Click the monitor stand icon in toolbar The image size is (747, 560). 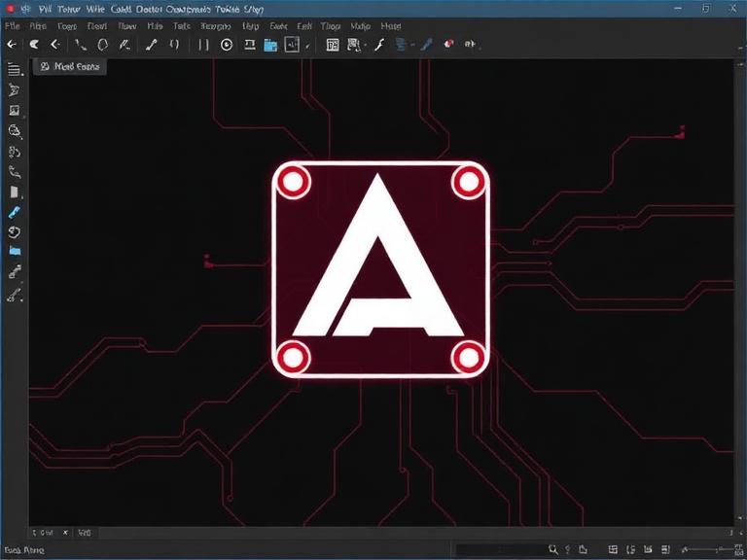tap(250, 45)
